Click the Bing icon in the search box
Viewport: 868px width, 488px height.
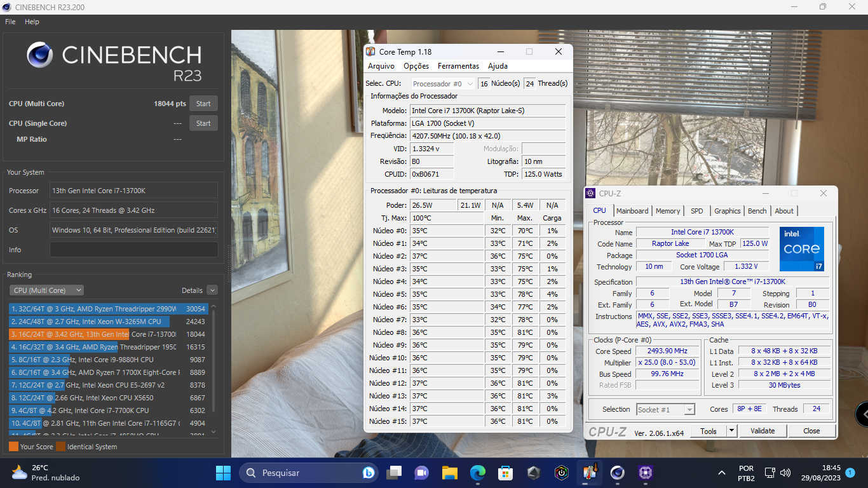coord(368,473)
